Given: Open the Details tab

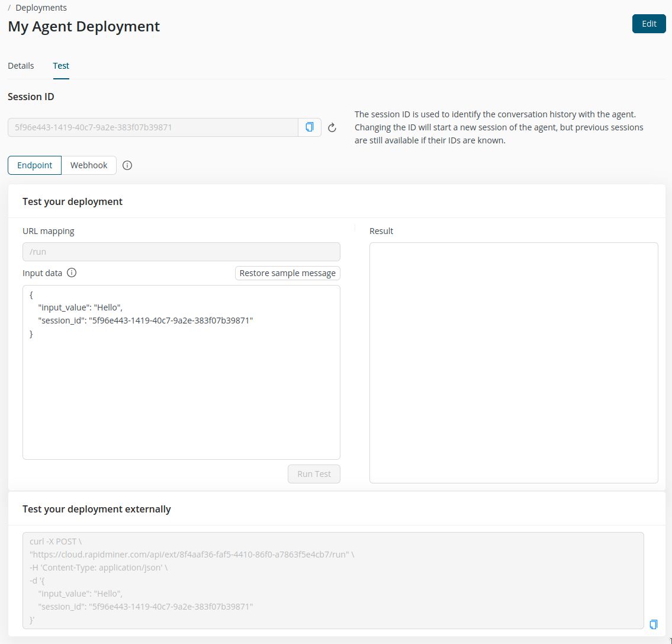Looking at the screenshot, I should (21, 65).
